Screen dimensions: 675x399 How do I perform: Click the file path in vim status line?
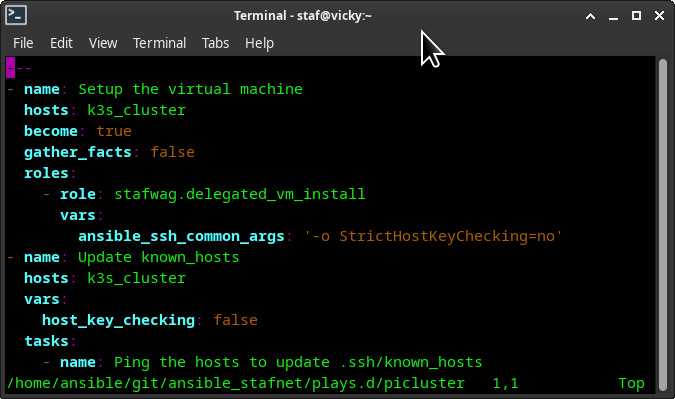pyautogui.click(x=236, y=383)
